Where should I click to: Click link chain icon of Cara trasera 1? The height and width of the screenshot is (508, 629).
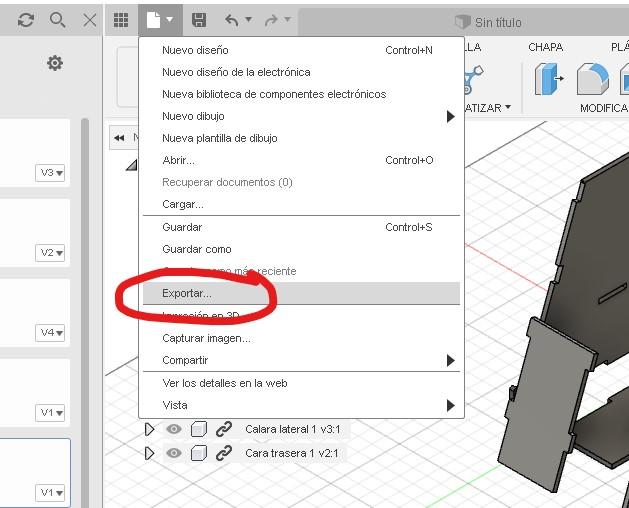click(x=224, y=453)
